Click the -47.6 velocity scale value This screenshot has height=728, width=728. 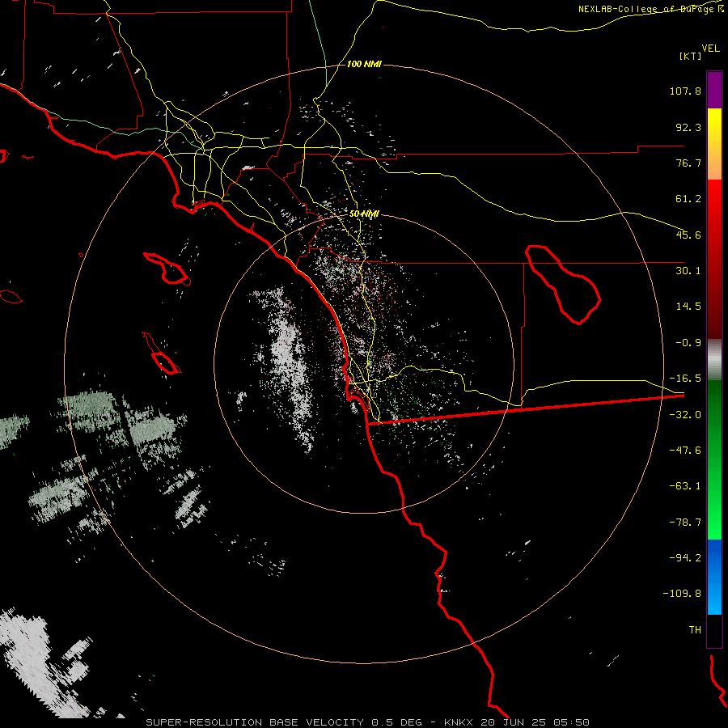685,451
